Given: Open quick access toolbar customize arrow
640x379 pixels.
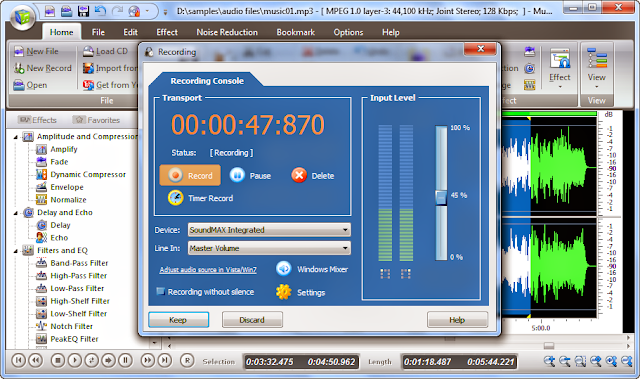Looking at the screenshot, I should (165, 12).
